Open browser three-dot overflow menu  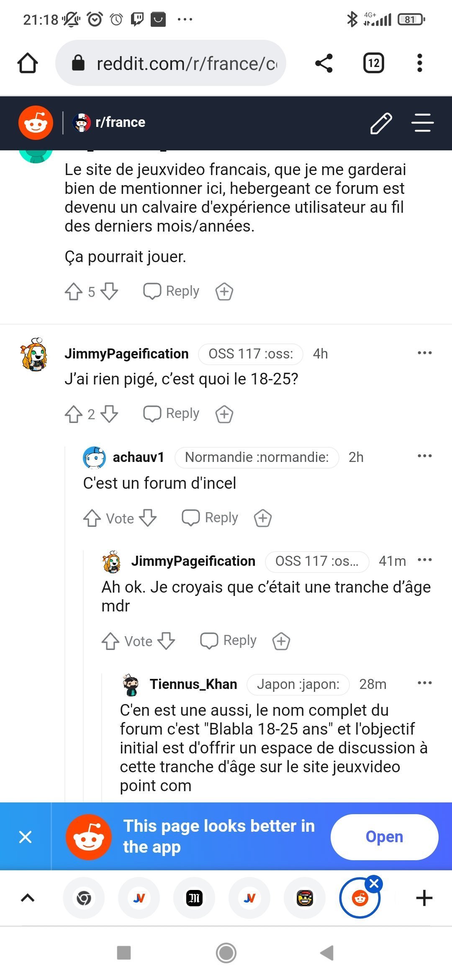click(419, 63)
